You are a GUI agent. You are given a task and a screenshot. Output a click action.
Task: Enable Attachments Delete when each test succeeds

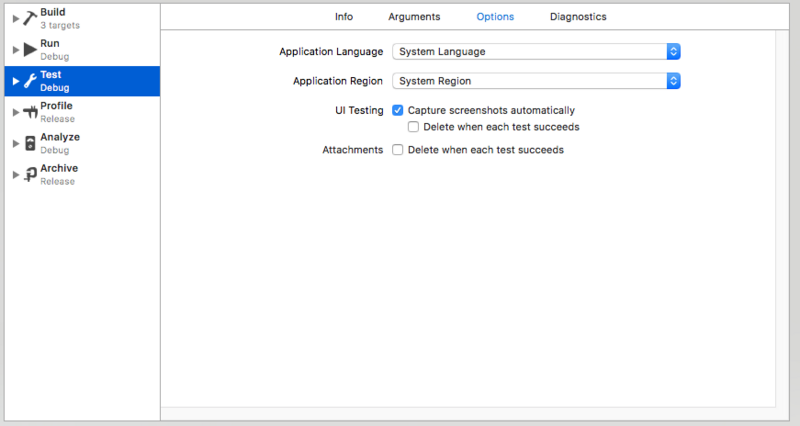[x=397, y=149]
